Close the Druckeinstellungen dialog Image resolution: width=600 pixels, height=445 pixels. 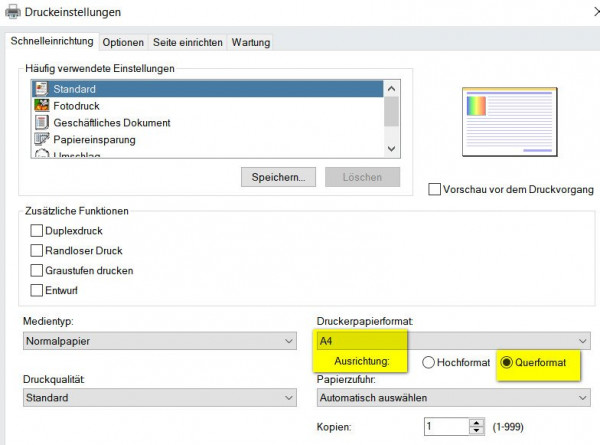tap(597, 12)
